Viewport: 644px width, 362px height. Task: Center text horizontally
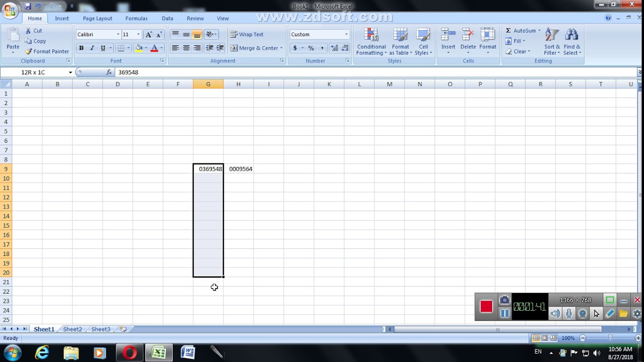tap(186, 48)
